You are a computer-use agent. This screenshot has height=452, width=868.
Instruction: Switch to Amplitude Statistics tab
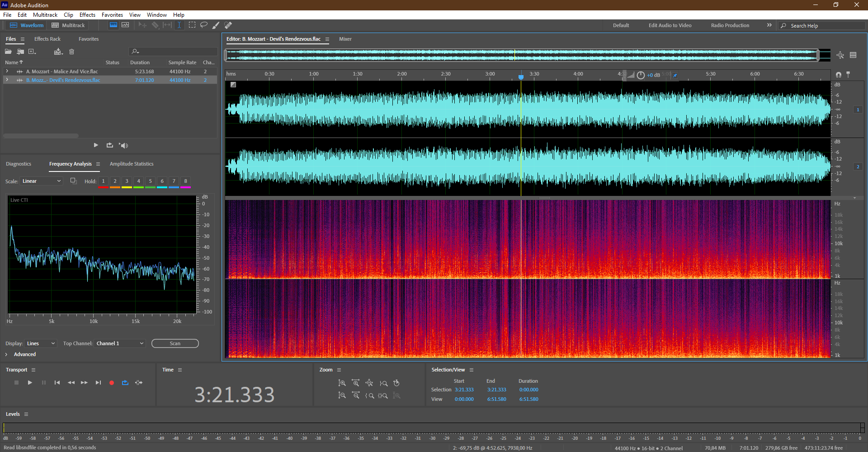coord(132,164)
